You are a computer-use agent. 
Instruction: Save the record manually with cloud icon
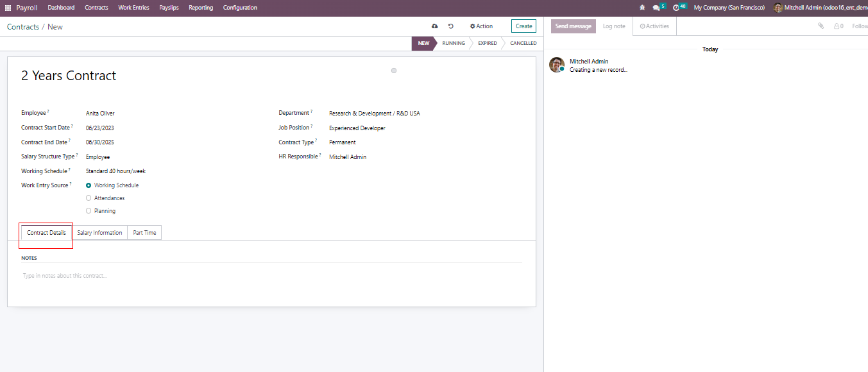pyautogui.click(x=435, y=26)
